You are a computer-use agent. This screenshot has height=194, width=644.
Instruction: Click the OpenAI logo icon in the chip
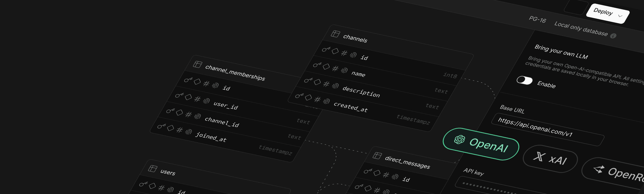pyautogui.click(x=460, y=139)
